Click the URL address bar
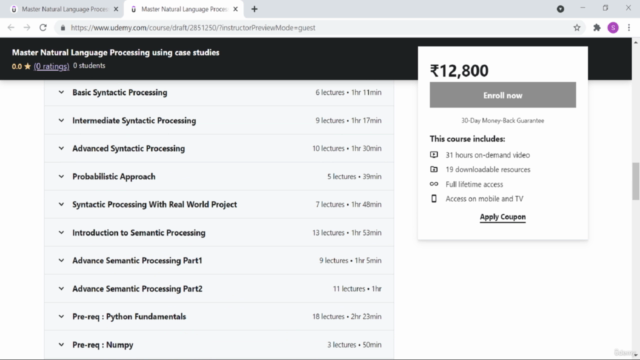 pos(318,28)
